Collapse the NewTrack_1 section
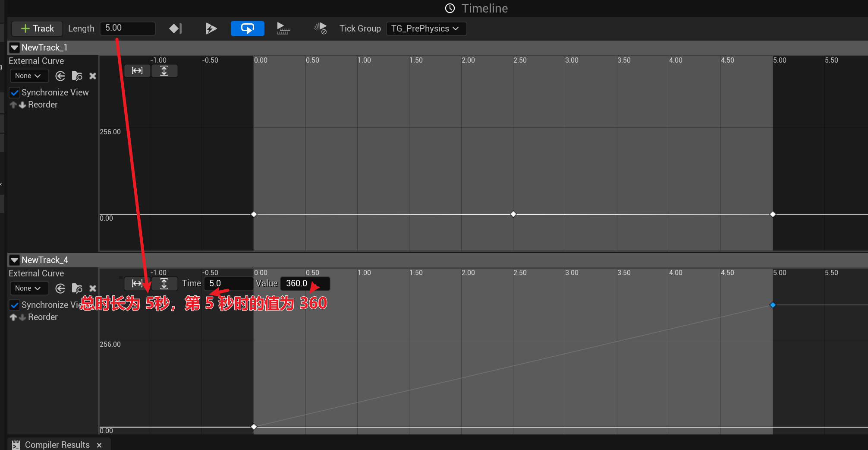 point(14,48)
